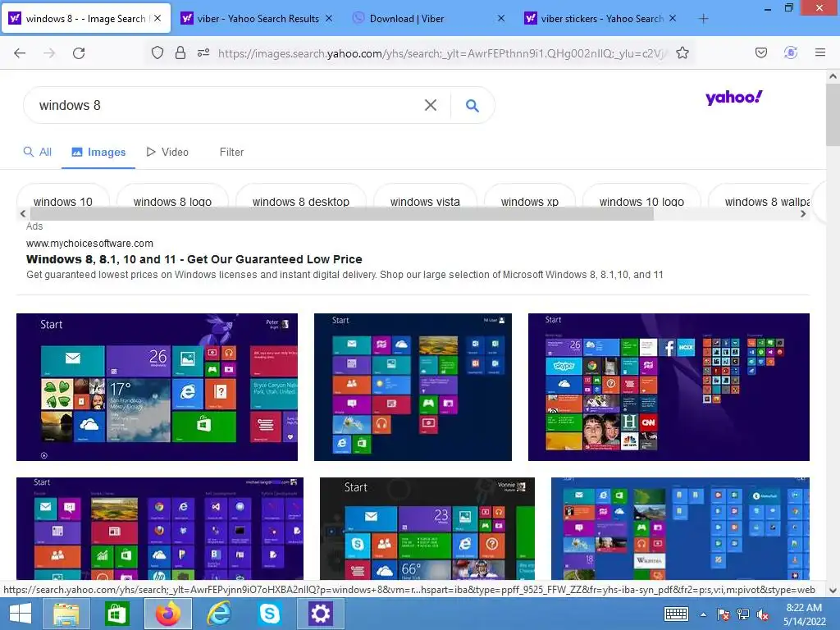
Task: Open File Explorer from the taskbar
Action: [66, 614]
